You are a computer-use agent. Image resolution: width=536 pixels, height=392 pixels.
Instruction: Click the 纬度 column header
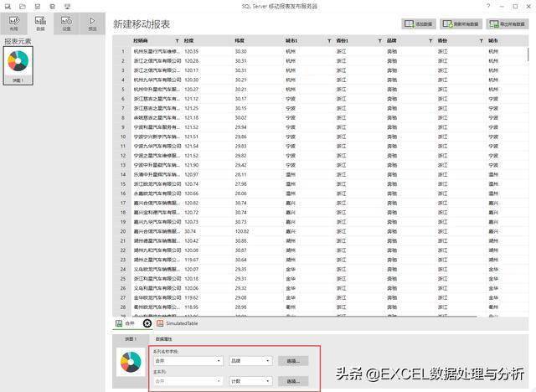240,41
